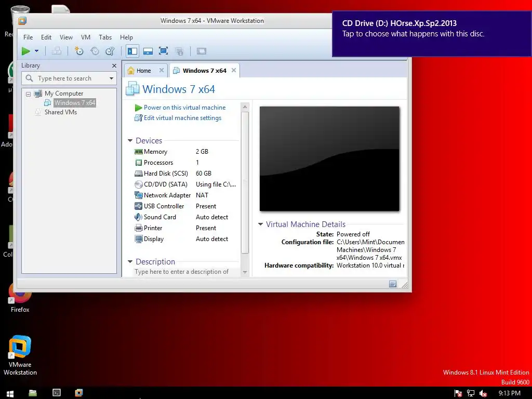The height and width of the screenshot is (399, 532).
Task: Click the Library search field
Action: (x=69, y=78)
